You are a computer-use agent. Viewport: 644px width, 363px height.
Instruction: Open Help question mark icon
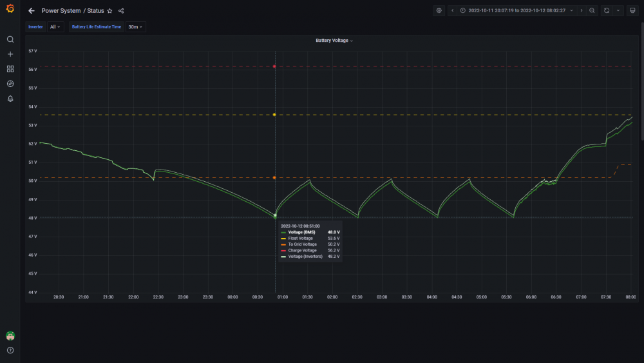coord(10,350)
